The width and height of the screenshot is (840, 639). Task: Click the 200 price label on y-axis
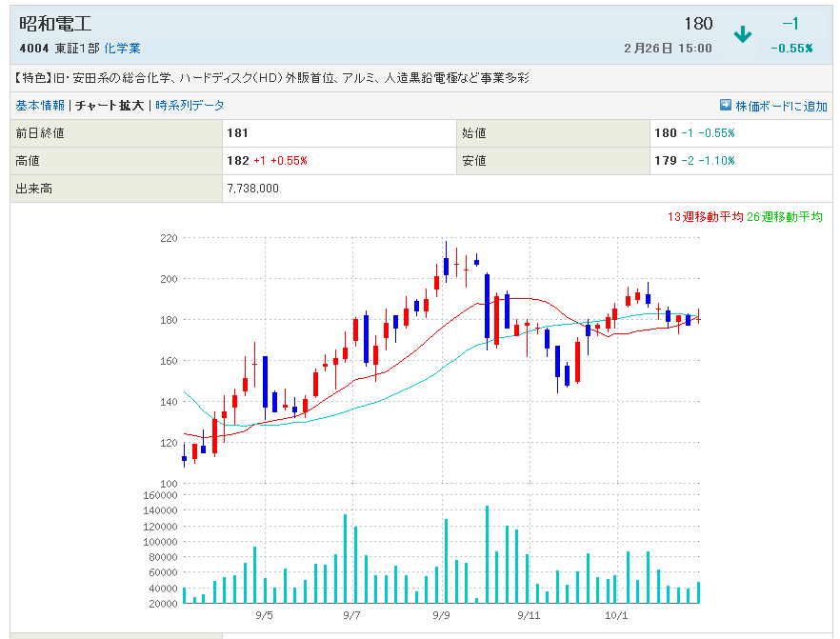(170, 279)
